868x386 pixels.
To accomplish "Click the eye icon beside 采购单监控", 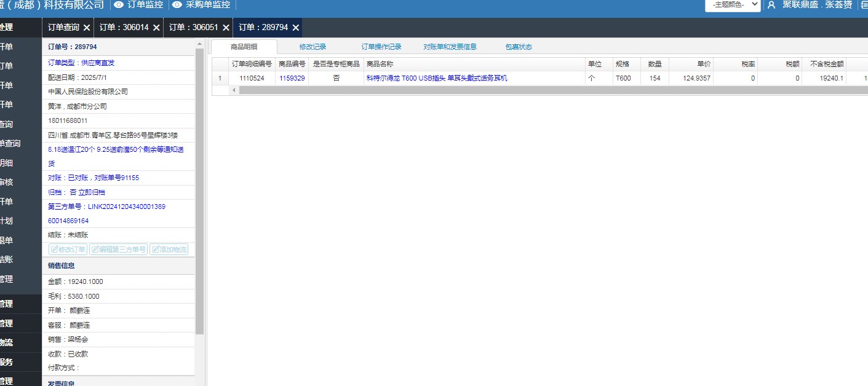I will click(x=177, y=5).
